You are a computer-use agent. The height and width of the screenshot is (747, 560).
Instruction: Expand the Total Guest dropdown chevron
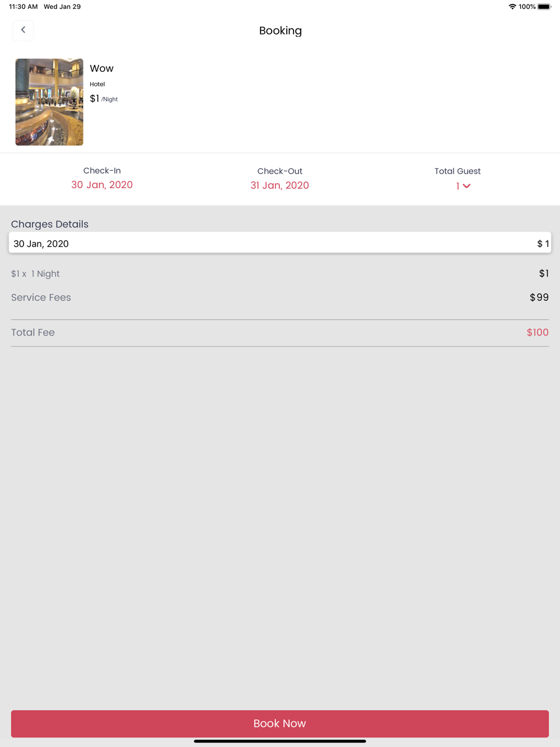[x=467, y=186]
